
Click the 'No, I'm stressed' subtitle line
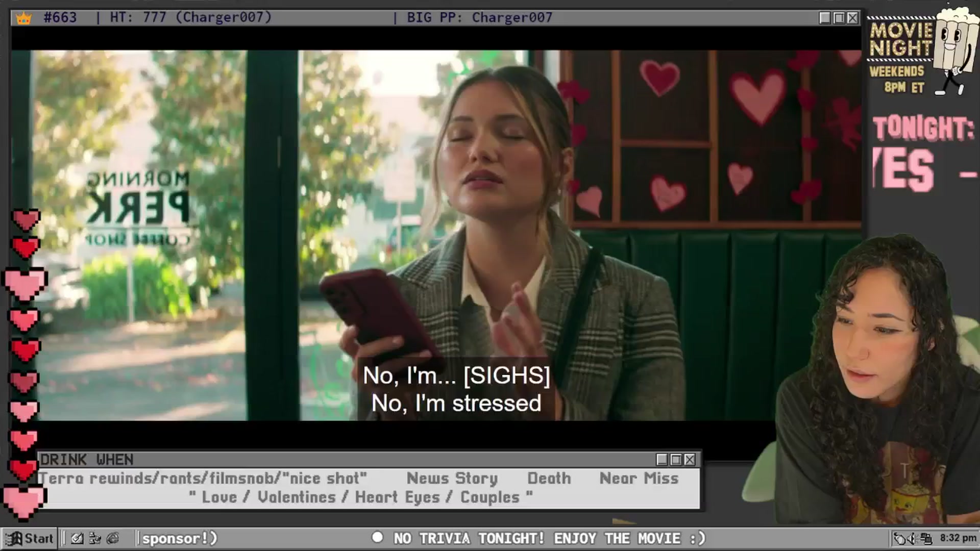coord(456,403)
